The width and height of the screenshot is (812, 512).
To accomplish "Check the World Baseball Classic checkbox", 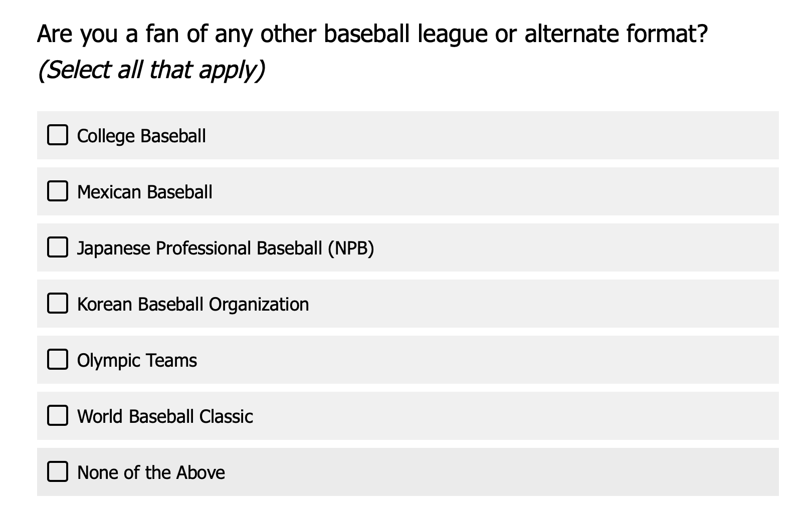I will (x=57, y=415).
